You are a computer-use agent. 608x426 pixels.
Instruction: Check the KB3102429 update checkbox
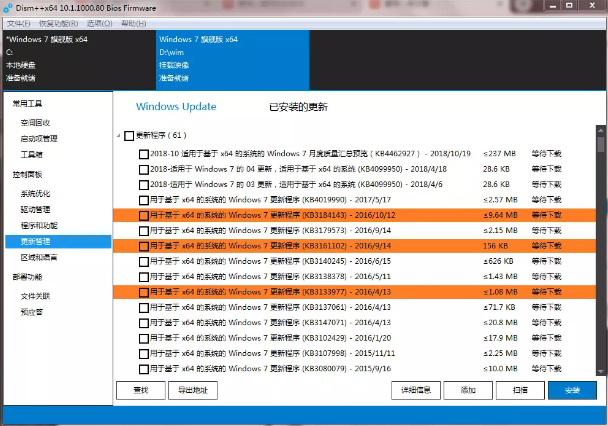[x=144, y=338]
